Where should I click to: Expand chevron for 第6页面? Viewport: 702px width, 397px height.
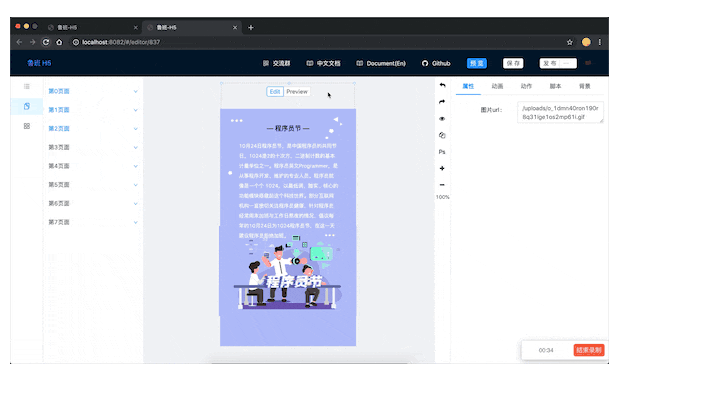click(136, 204)
